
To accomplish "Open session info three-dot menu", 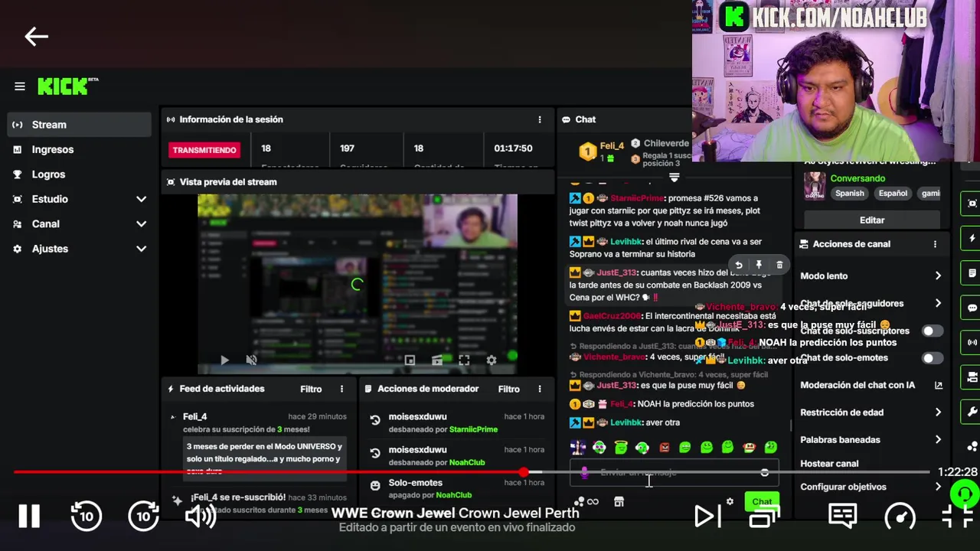I will tap(540, 119).
